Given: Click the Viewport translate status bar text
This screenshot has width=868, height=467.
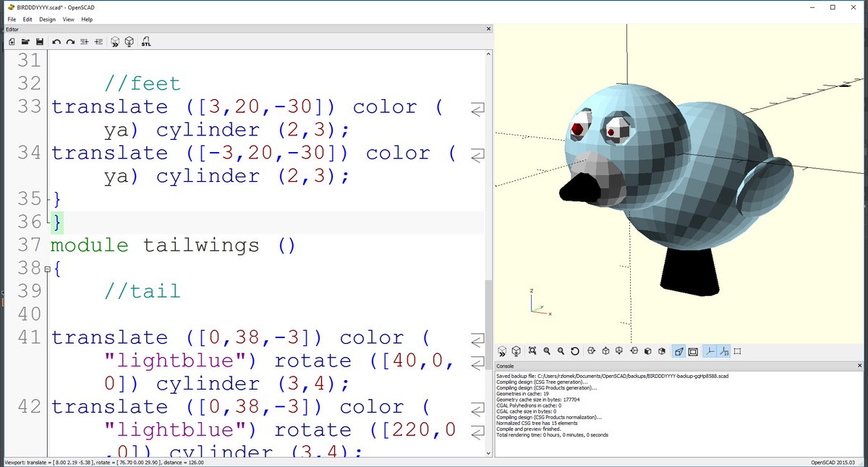Looking at the screenshot, I should [x=104, y=463].
